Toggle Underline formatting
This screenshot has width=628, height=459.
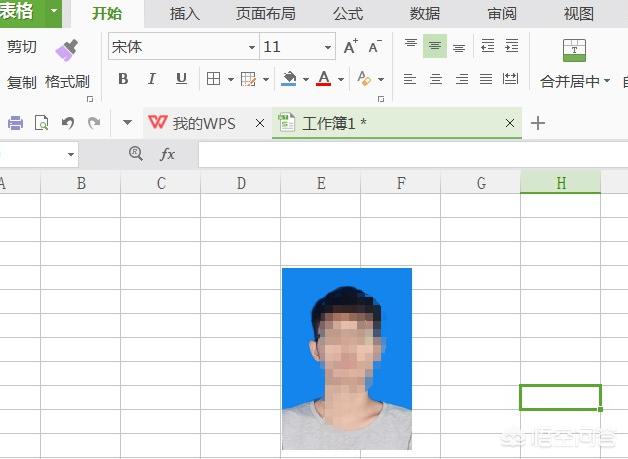[x=181, y=79]
